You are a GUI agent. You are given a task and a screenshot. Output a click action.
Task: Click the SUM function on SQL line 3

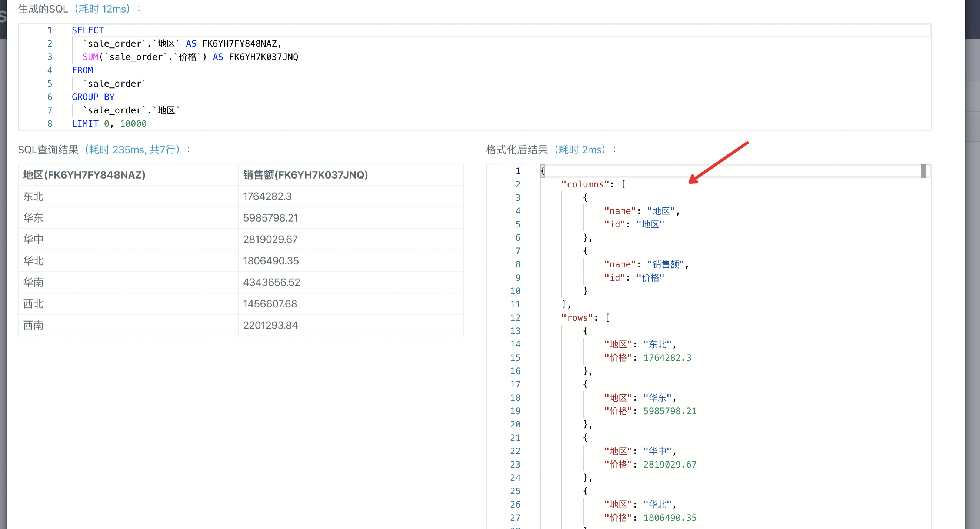click(x=90, y=57)
